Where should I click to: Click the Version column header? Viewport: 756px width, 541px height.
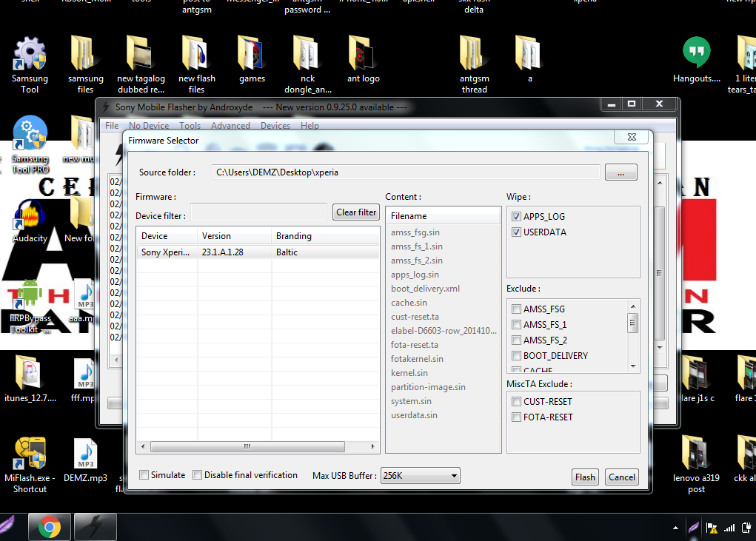tap(234, 236)
